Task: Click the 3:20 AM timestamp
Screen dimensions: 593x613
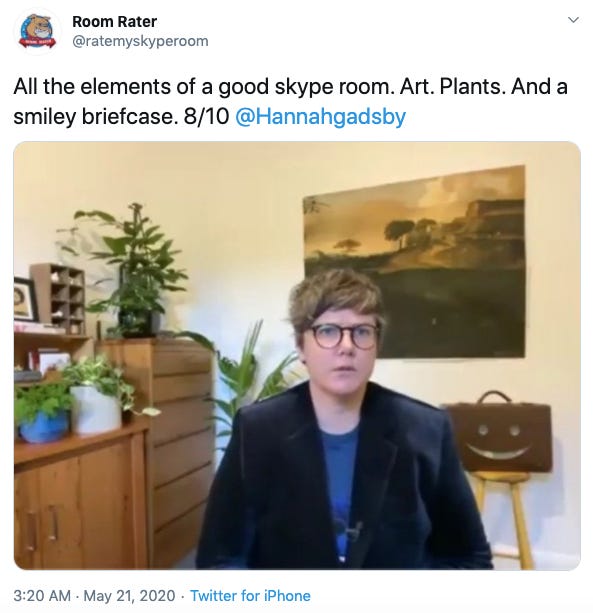Action: click(42, 596)
